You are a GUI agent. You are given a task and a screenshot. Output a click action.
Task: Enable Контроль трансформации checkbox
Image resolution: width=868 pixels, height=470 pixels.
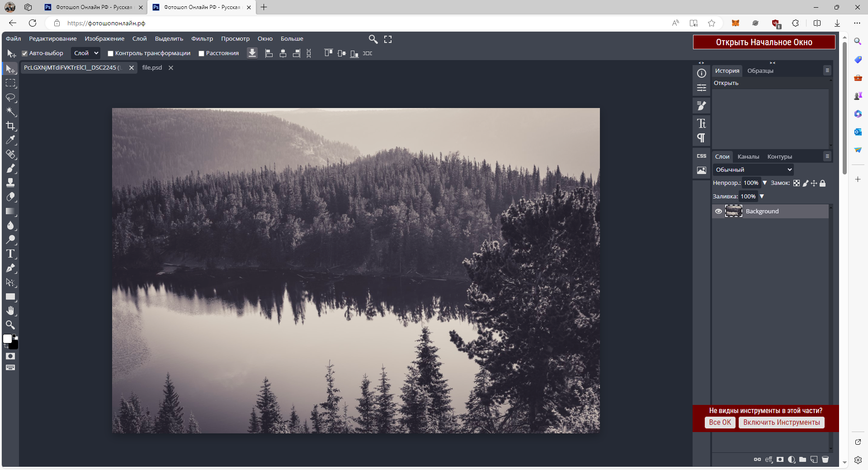pyautogui.click(x=110, y=53)
